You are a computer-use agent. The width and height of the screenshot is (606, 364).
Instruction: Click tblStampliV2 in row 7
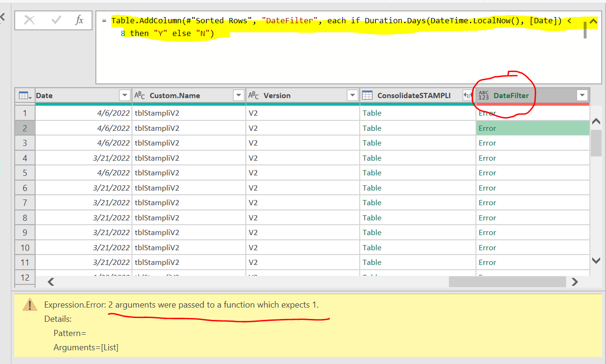pos(157,202)
